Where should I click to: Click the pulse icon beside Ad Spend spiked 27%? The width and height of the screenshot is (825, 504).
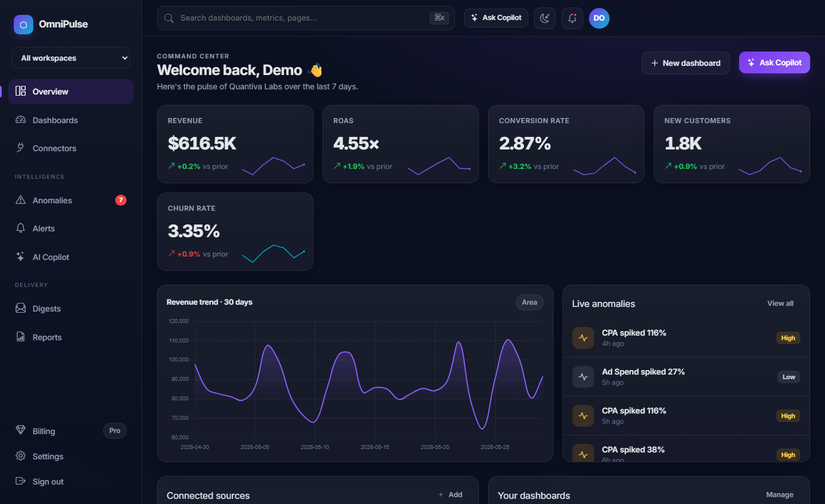tap(583, 377)
